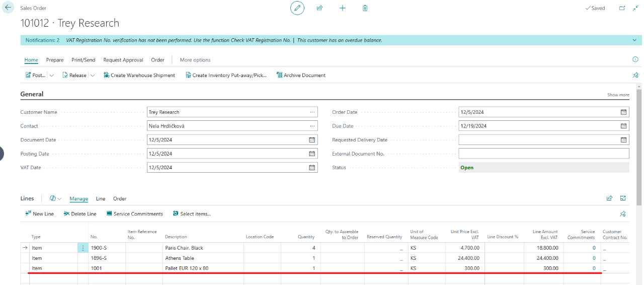644x285 pixels.
Task: Expand the Post dropdown arrow
Action: click(x=52, y=76)
